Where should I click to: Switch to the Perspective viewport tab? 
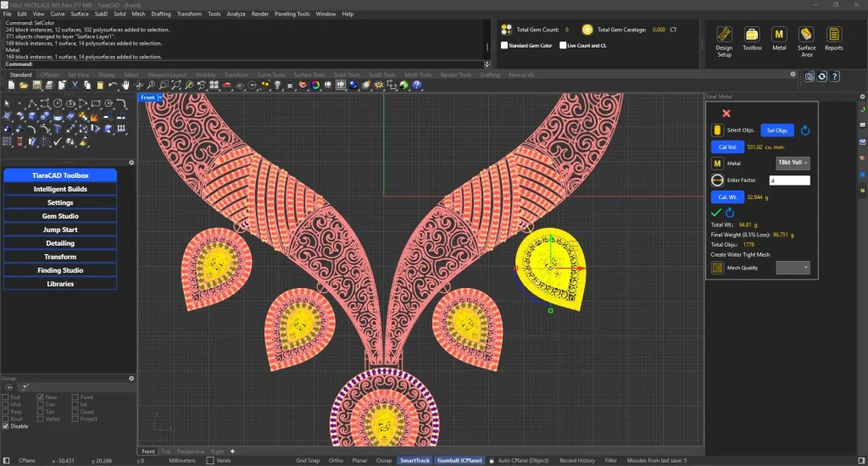tap(191, 452)
